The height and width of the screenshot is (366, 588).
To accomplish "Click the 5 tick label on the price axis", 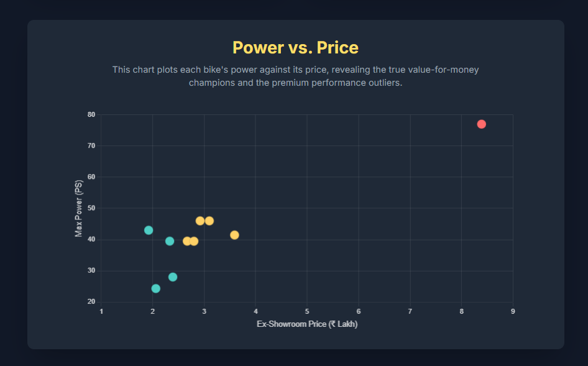I will (x=307, y=311).
